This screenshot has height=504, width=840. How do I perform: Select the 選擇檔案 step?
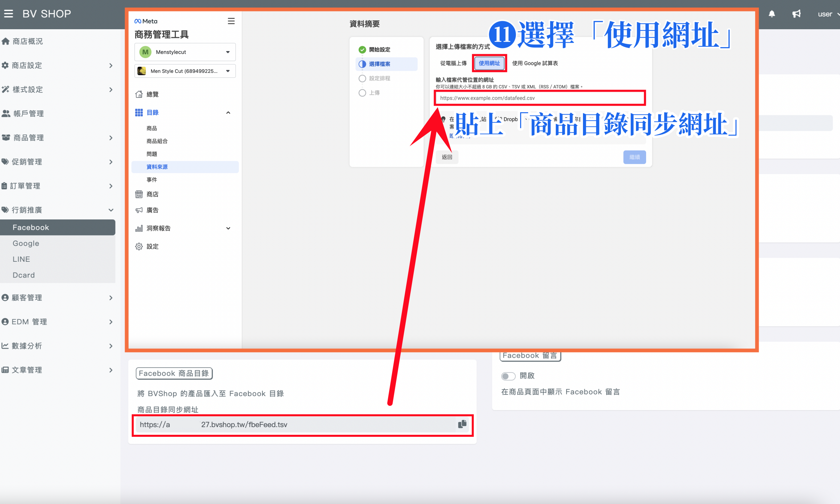point(386,64)
